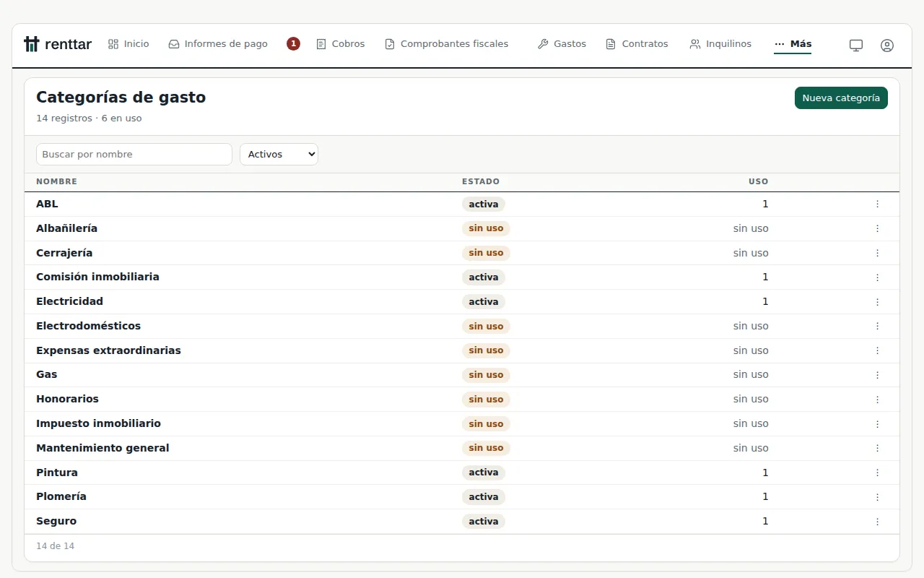
Task: Focus the Buscar por nombre search field
Action: point(134,154)
